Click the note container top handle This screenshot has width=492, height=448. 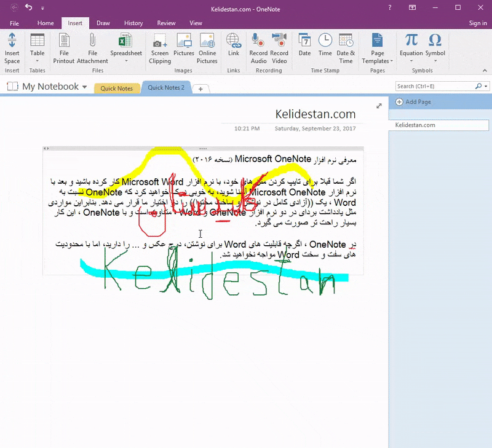coord(203,149)
